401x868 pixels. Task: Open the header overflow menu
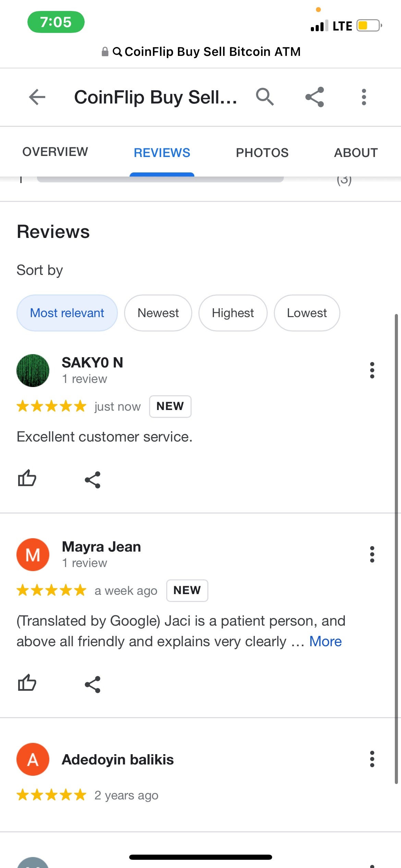coord(364,97)
